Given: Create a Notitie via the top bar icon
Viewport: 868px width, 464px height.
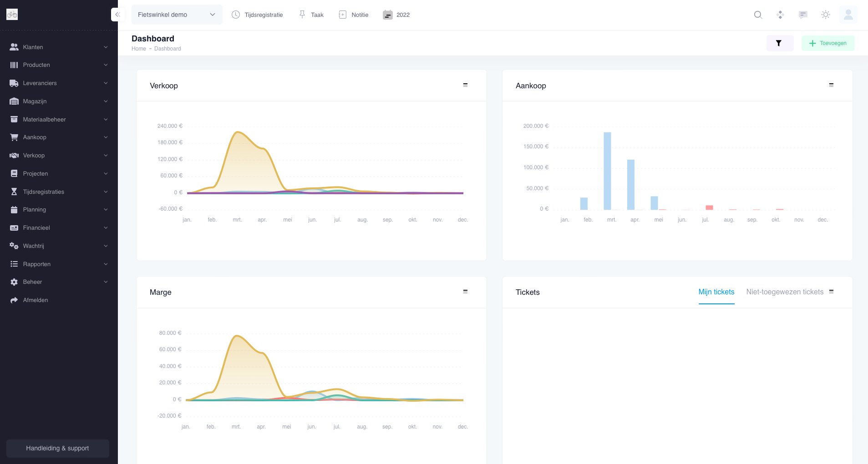Looking at the screenshot, I should click(x=353, y=15).
